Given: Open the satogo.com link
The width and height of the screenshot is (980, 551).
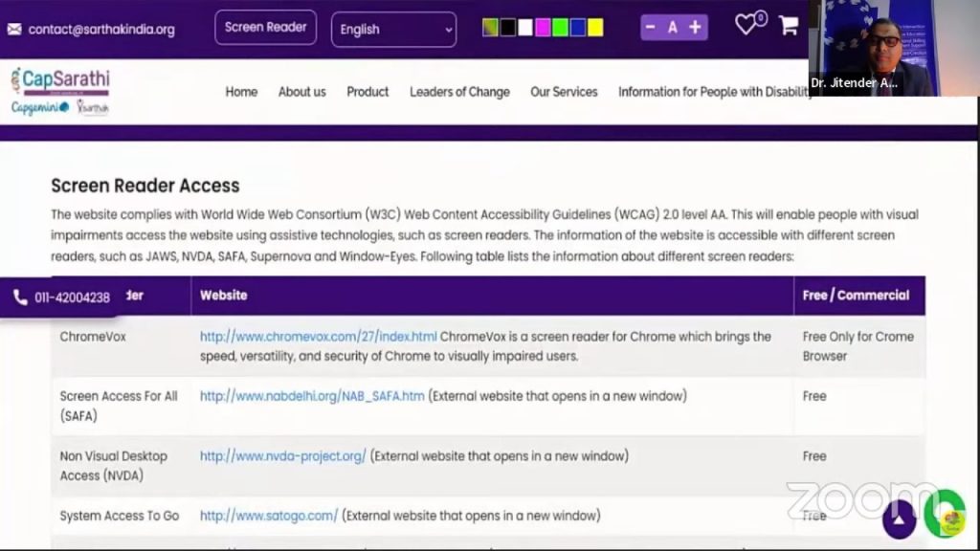Looking at the screenshot, I should [x=269, y=516].
